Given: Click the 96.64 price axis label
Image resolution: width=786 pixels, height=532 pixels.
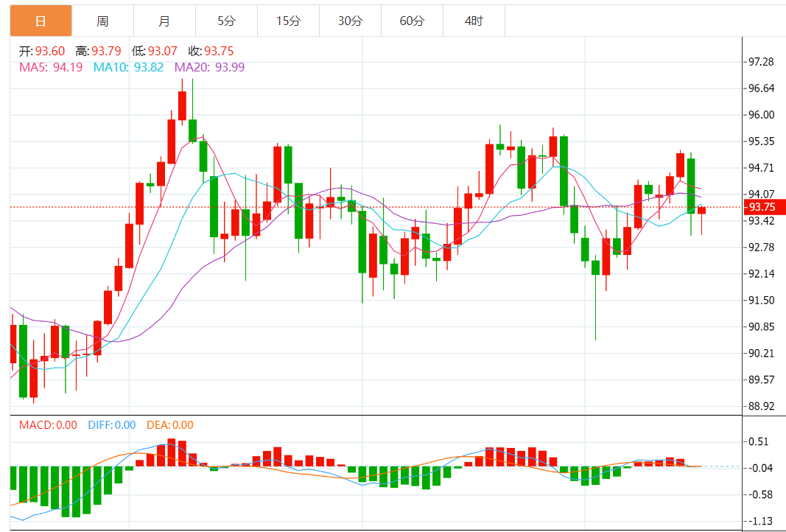Looking at the screenshot, I should (761, 88).
